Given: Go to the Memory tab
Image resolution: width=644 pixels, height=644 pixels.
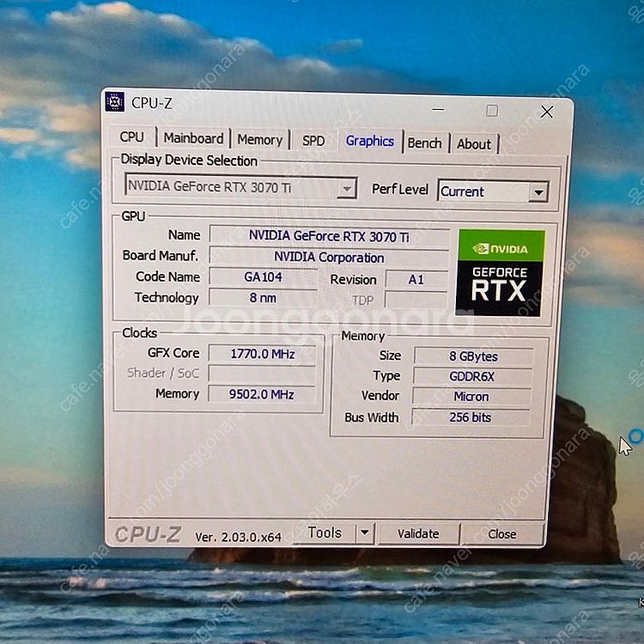Looking at the screenshot, I should 260,140.
